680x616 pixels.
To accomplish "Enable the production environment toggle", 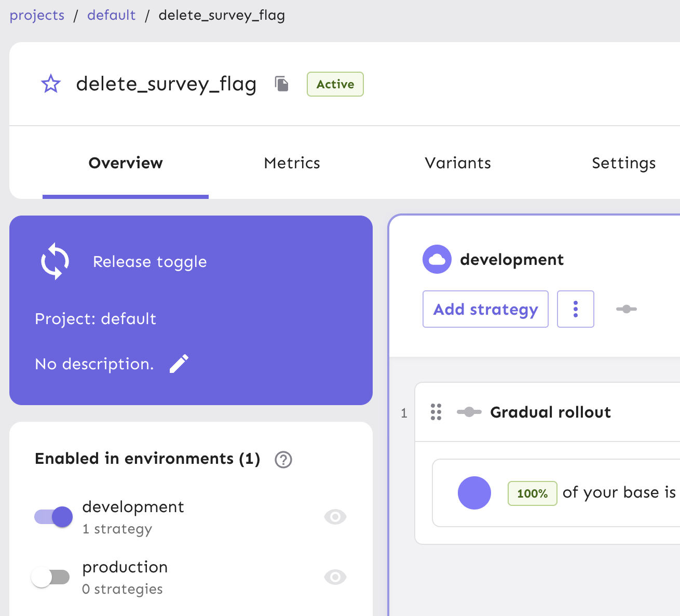I will [50, 577].
